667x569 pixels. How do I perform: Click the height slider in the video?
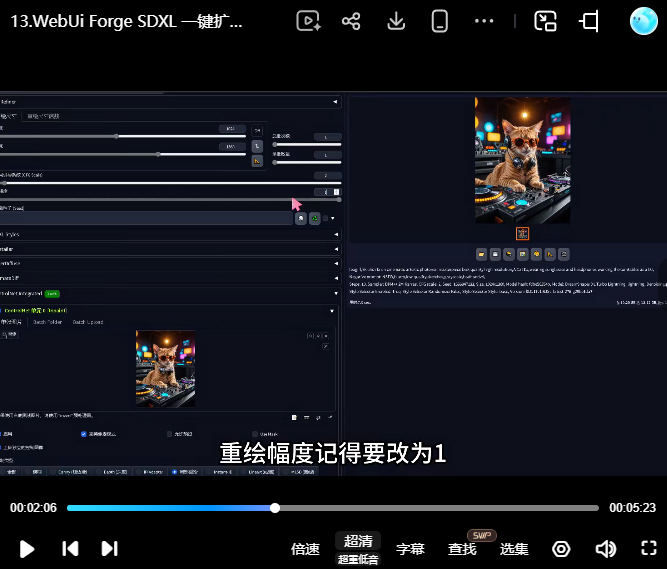pos(123,154)
